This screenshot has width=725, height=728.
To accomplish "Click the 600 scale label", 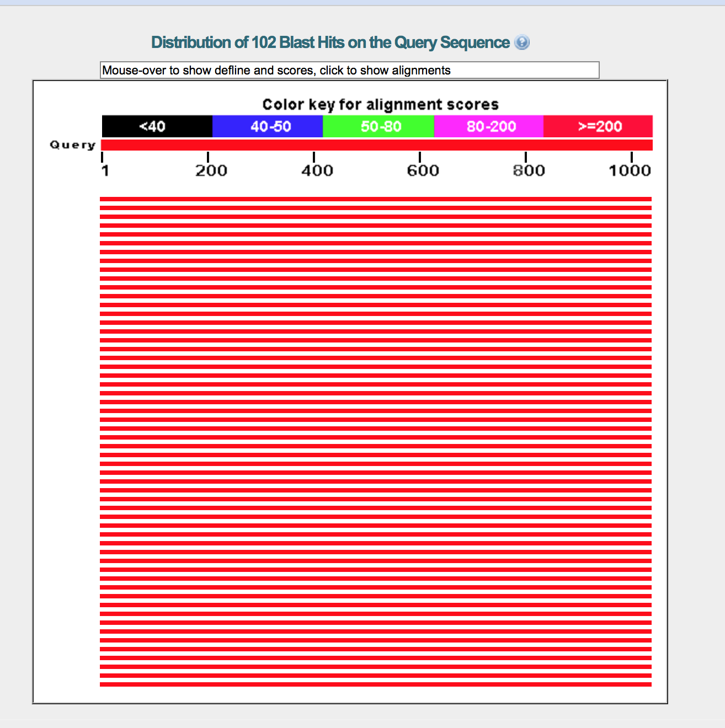I will [x=423, y=170].
